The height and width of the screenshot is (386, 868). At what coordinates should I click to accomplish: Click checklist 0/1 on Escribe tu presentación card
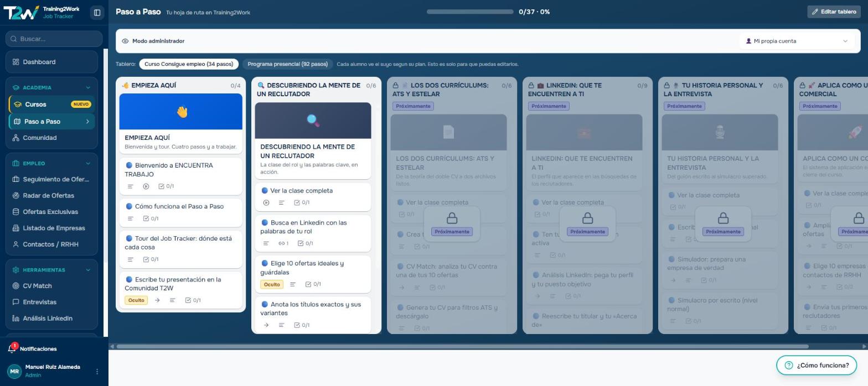click(193, 300)
